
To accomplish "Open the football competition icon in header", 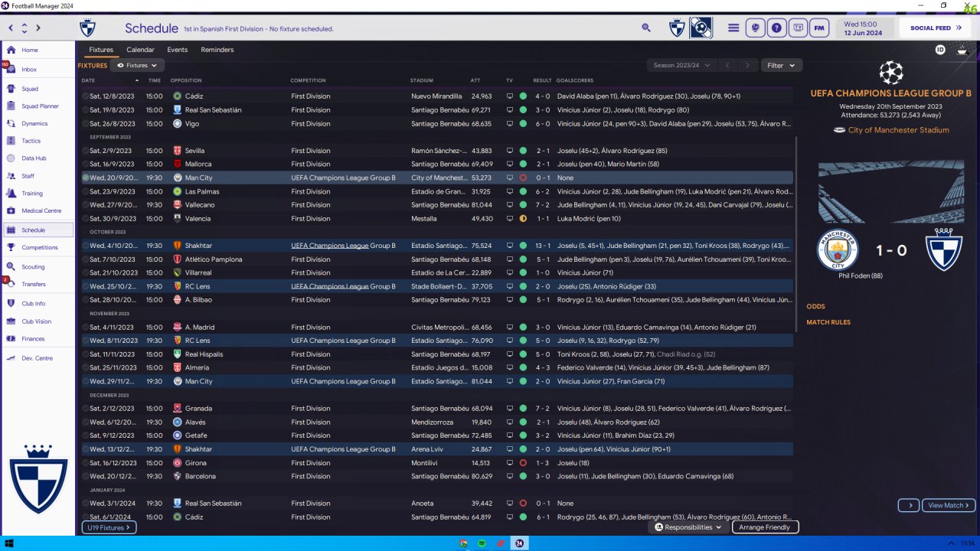I will click(701, 28).
